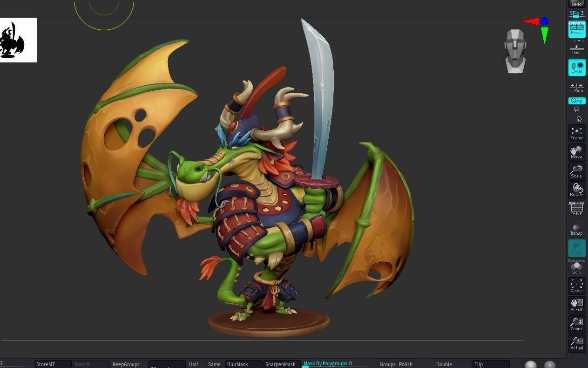The width and height of the screenshot is (588, 368).
Task: Click the green Y-axis cone
Action: [544, 35]
